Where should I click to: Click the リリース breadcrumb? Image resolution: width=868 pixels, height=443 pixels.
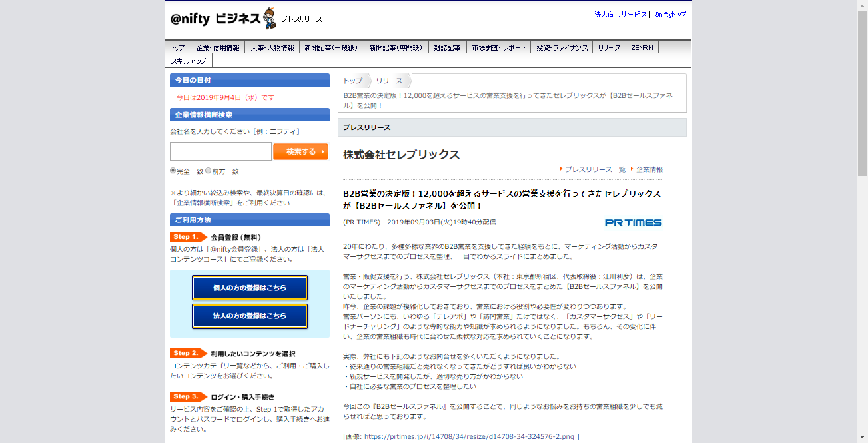[x=389, y=81]
